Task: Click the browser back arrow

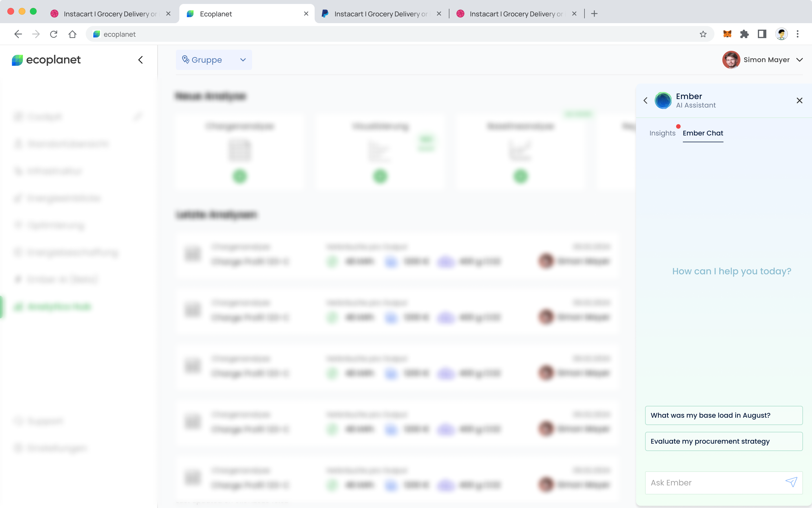Action: click(x=18, y=34)
